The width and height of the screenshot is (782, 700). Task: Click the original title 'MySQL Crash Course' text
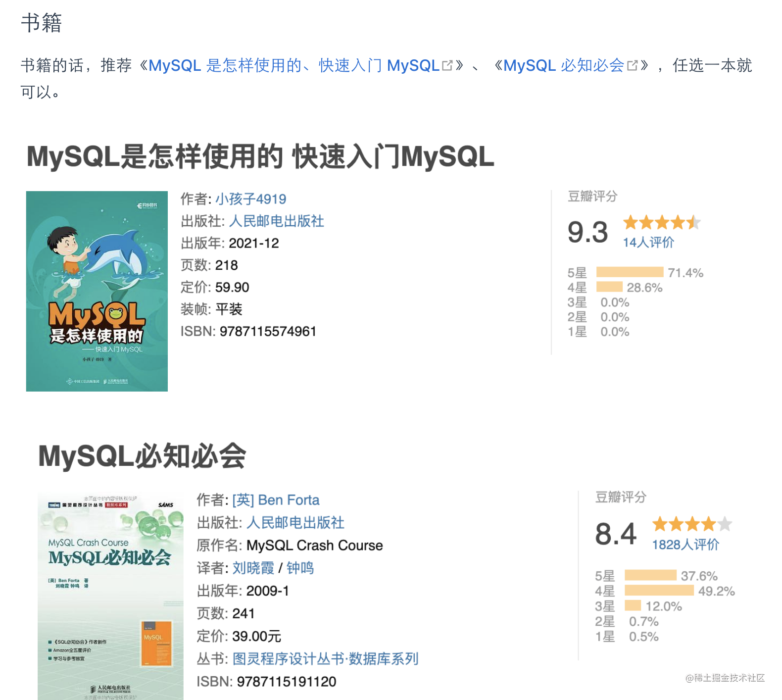[x=315, y=546]
